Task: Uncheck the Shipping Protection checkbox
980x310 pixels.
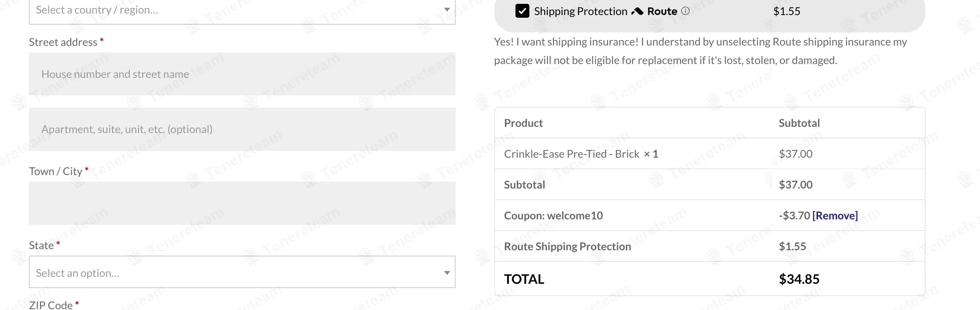Action: (x=522, y=11)
